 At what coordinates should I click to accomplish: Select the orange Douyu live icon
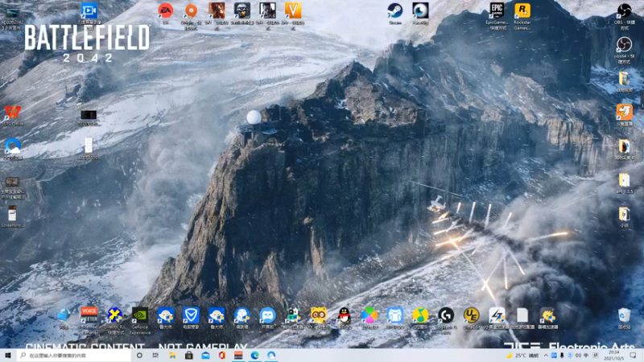tap(625, 113)
